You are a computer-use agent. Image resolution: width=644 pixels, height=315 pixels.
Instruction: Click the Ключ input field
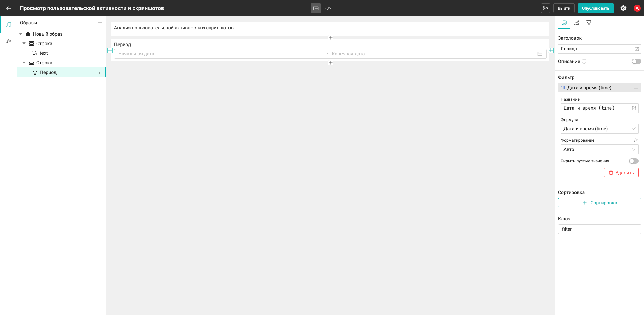point(599,229)
